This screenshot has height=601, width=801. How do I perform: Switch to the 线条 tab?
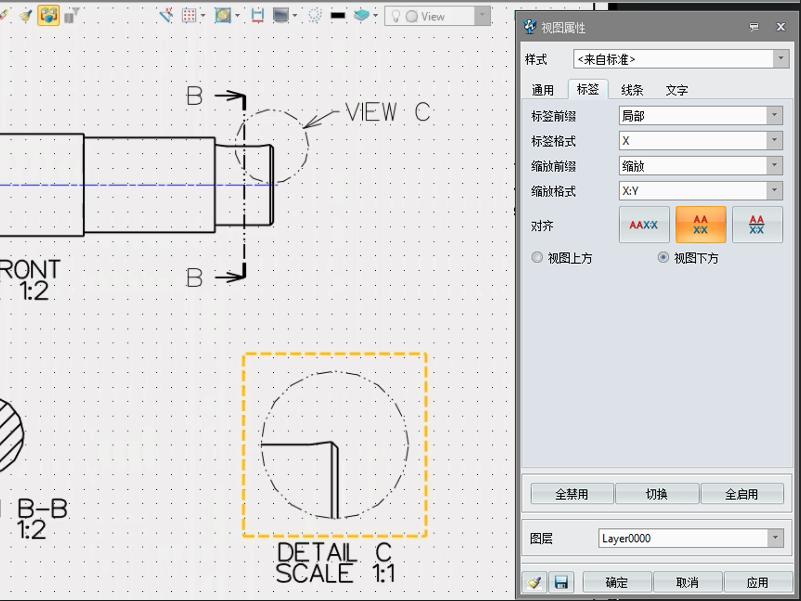[631, 89]
